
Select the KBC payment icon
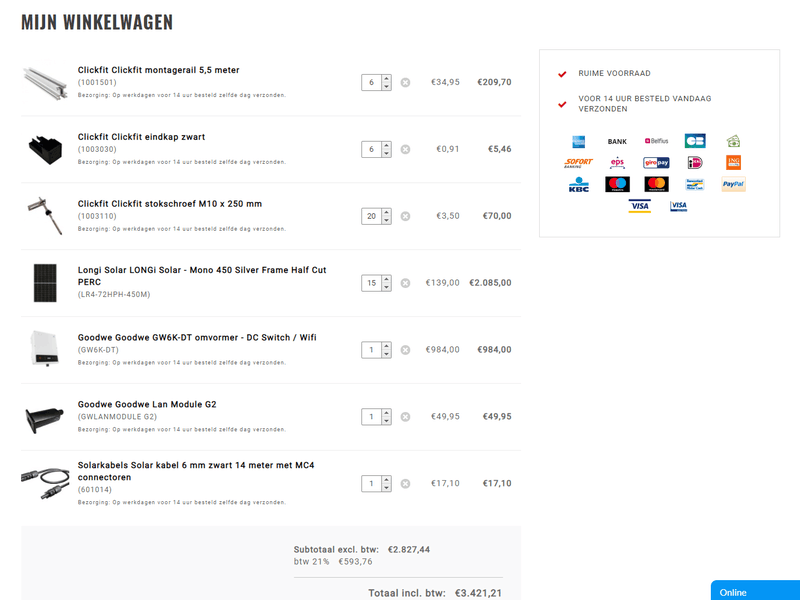[x=577, y=185]
